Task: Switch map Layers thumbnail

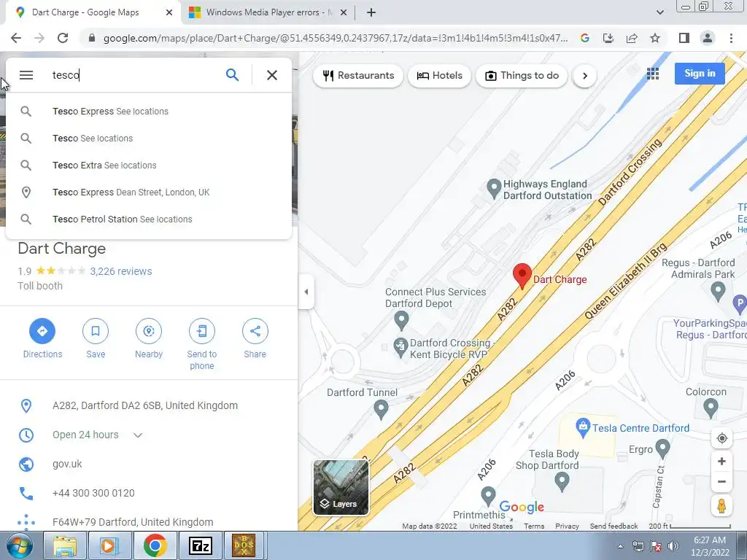Action: 341,488
